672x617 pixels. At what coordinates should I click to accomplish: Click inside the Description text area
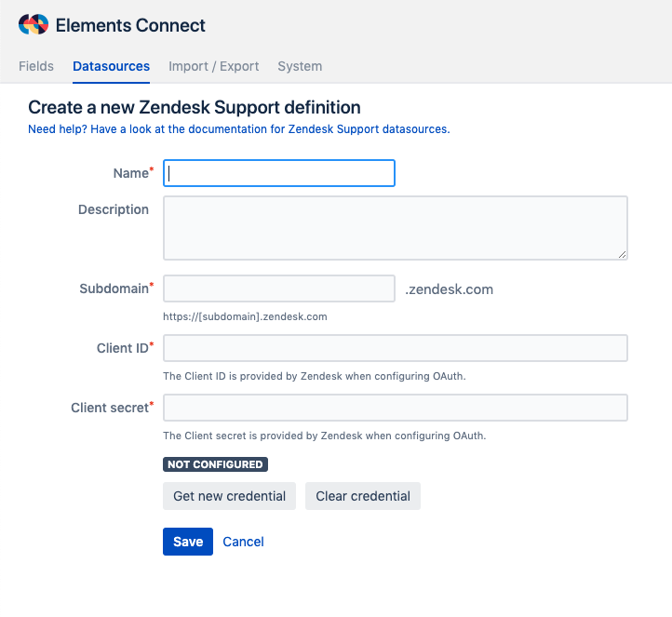click(x=395, y=227)
